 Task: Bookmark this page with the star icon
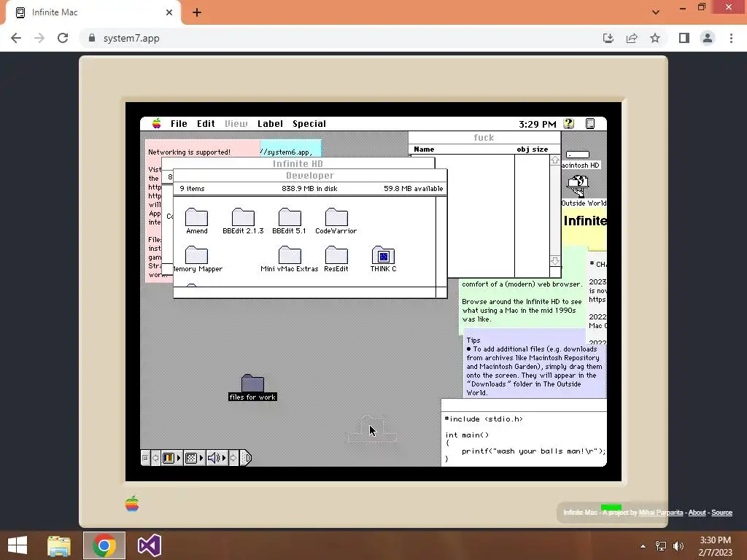click(x=655, y=38)
